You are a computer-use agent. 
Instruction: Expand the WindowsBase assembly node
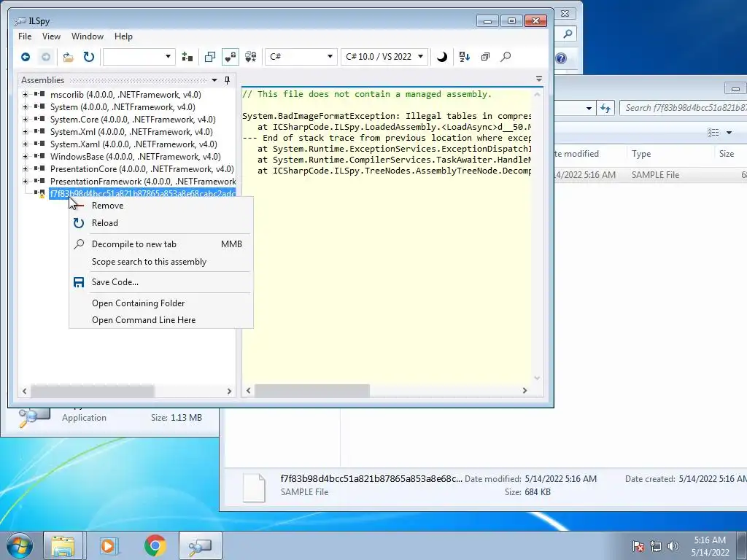point(26,156)
